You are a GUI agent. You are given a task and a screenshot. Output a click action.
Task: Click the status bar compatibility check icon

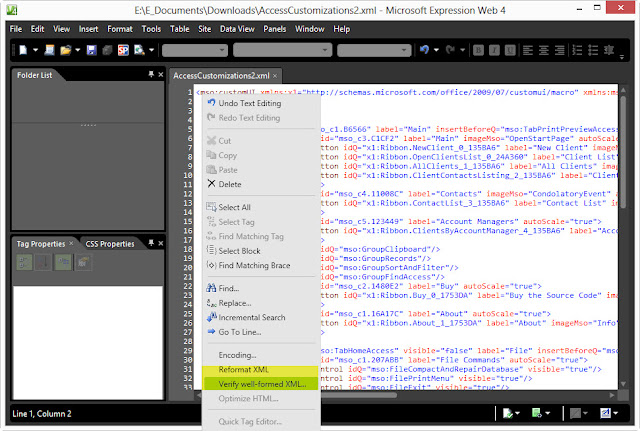[508, 413]
